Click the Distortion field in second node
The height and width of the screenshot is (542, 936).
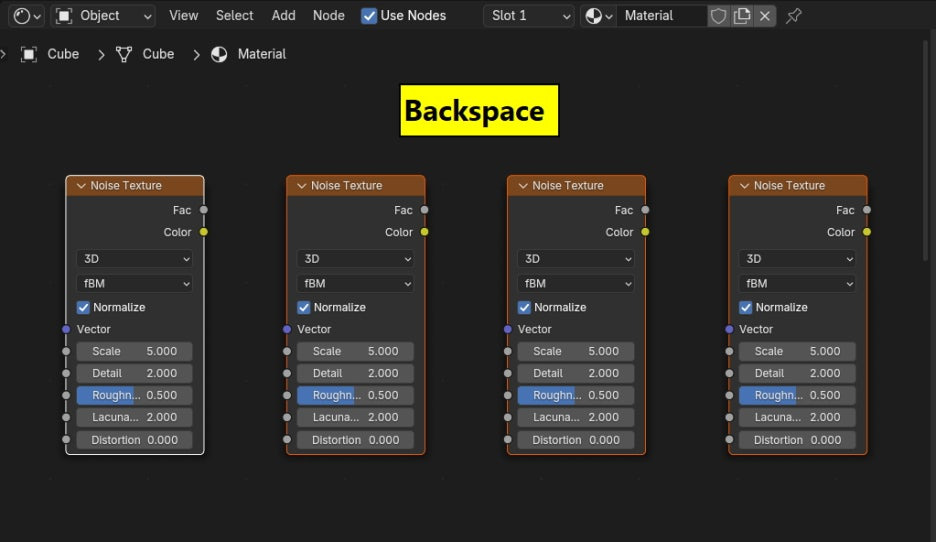355,440
